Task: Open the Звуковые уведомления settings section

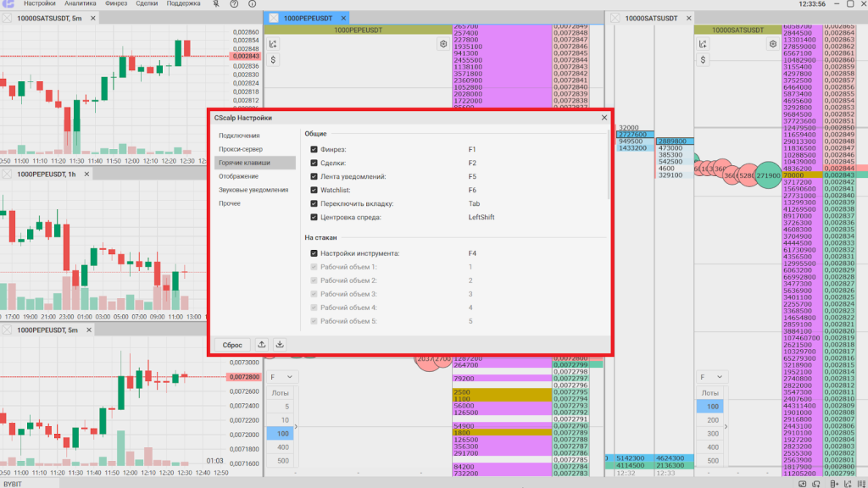Action: pos(253,190)
